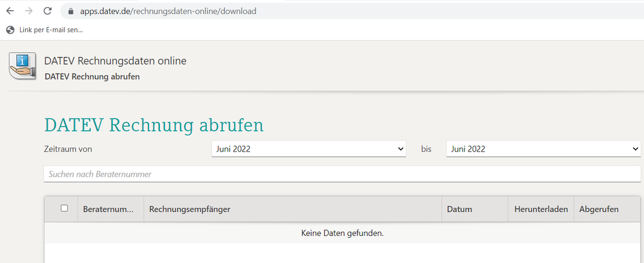The height and width of the screenshot is (263, 644).
Task: Click the Herunterladen column header
Action: pos(541,209)
